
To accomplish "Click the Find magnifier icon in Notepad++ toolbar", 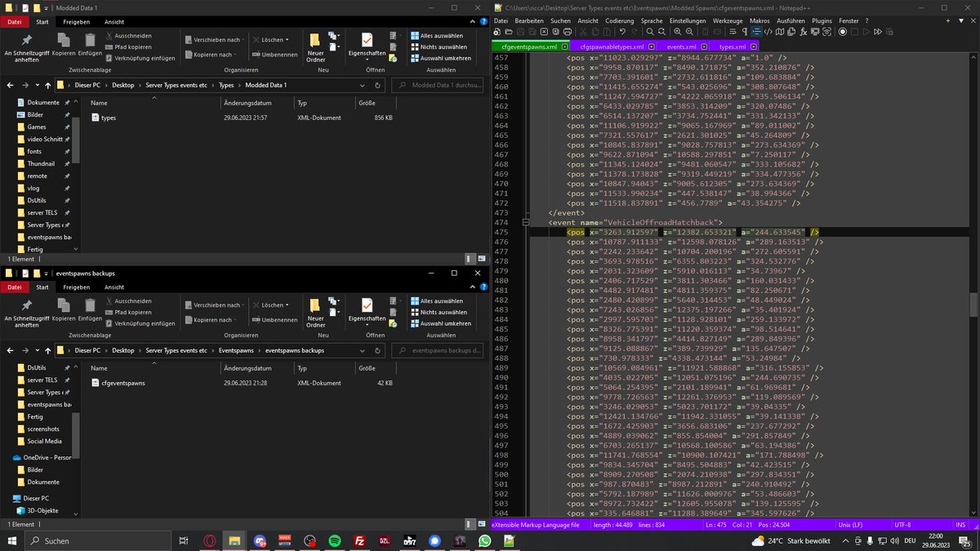I will click(650, 32).
